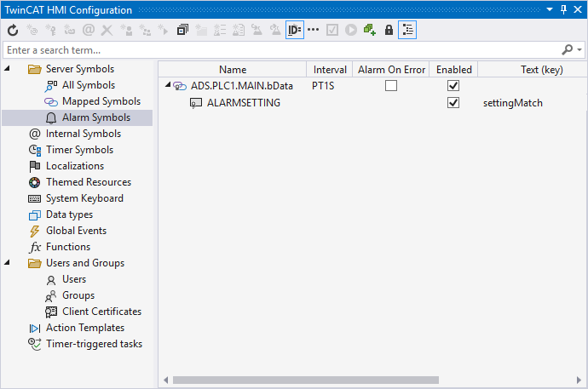The height and width of the screenshot is (389, 588).
Task: Open Themed Resources
Action: click(89, 181)
